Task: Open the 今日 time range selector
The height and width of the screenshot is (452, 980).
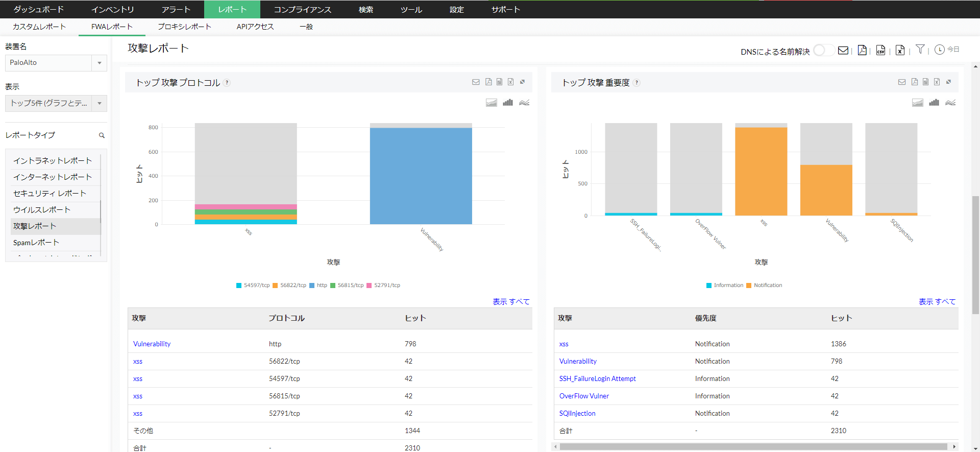Action: [x=947, y=50]
